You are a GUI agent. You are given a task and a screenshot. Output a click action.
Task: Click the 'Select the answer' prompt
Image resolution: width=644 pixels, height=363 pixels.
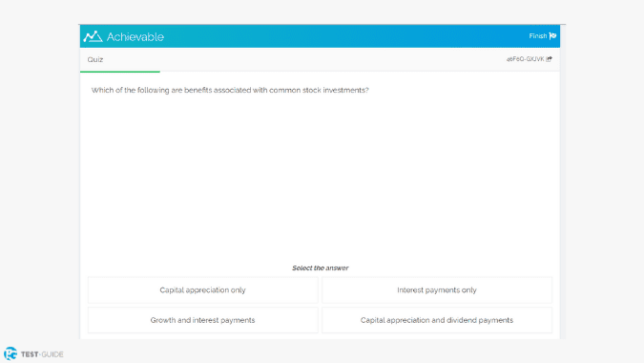click(x=321, y=268)
